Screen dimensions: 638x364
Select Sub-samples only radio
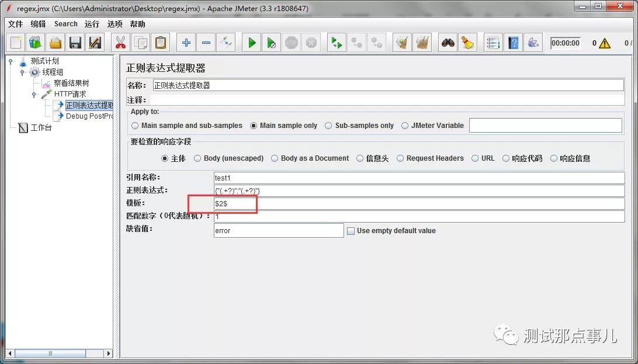(328, 126)
